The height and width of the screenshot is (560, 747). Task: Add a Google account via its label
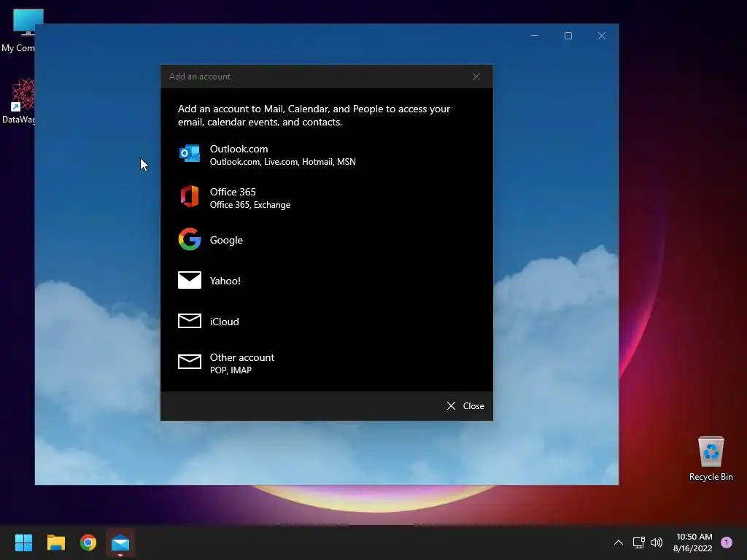[x=226, y=240]
